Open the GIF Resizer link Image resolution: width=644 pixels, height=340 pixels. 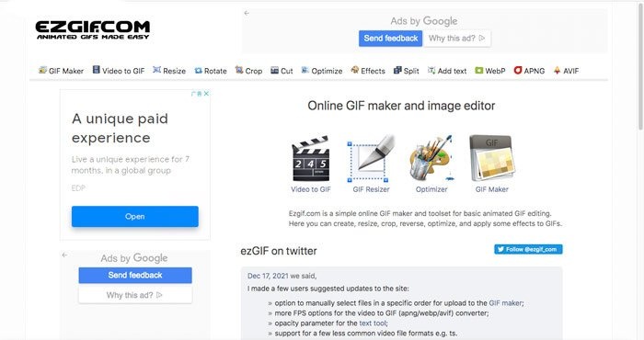(371, 189)
